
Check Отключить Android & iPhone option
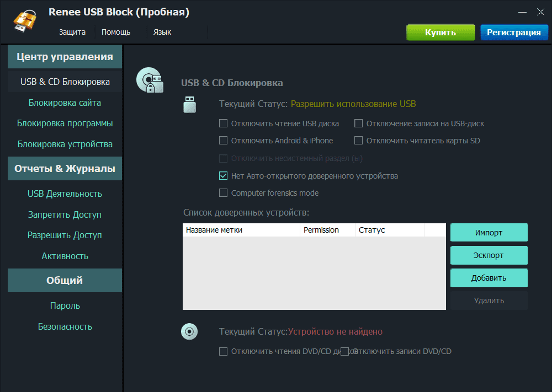(x=224, y=141)
